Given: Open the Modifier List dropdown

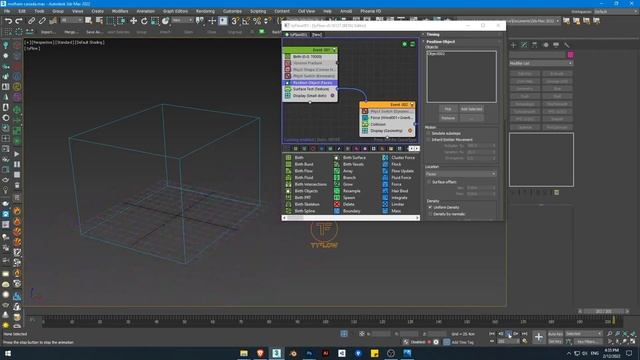Looking at the screenshot, I should click(x=541, y=63).
